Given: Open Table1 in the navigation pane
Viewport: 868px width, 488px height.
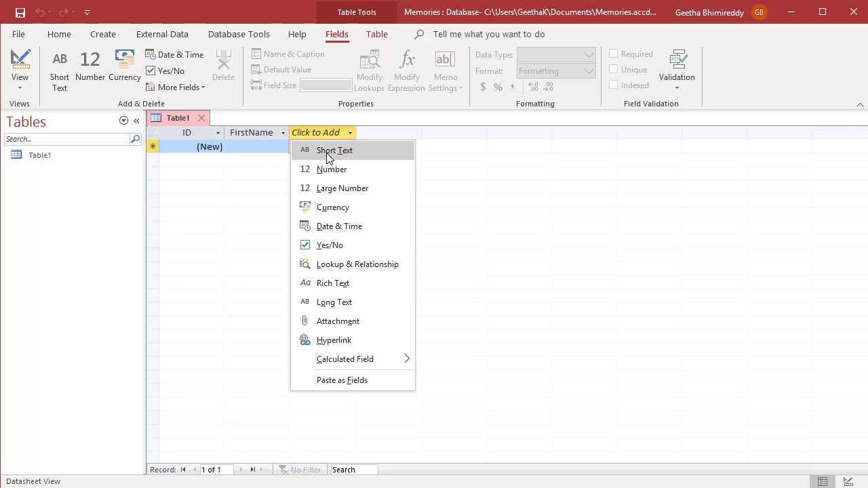Looking at the screenshot, I should click(x=40, y=155).
